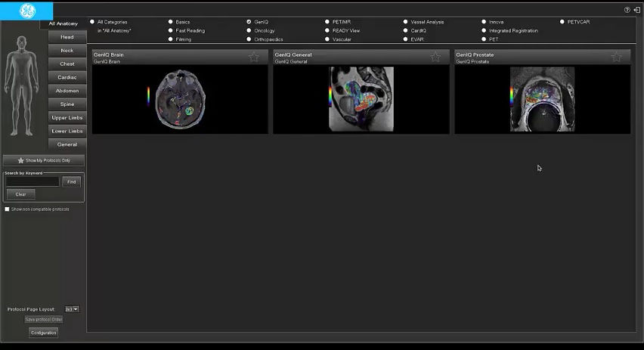Image resolution: width=644 pixels, height=350 pixels.
Task: Choose the Head anatomy tab
Action: [x=67, y=37]
